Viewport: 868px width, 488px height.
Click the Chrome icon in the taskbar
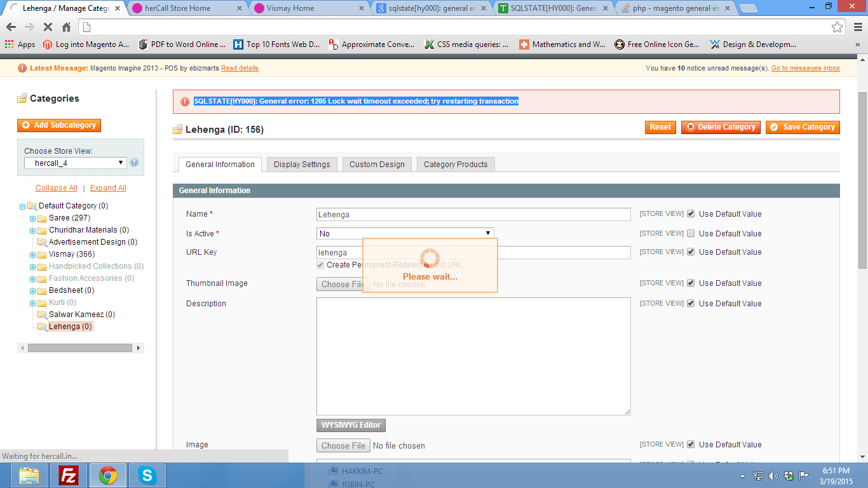coord(108,475)
